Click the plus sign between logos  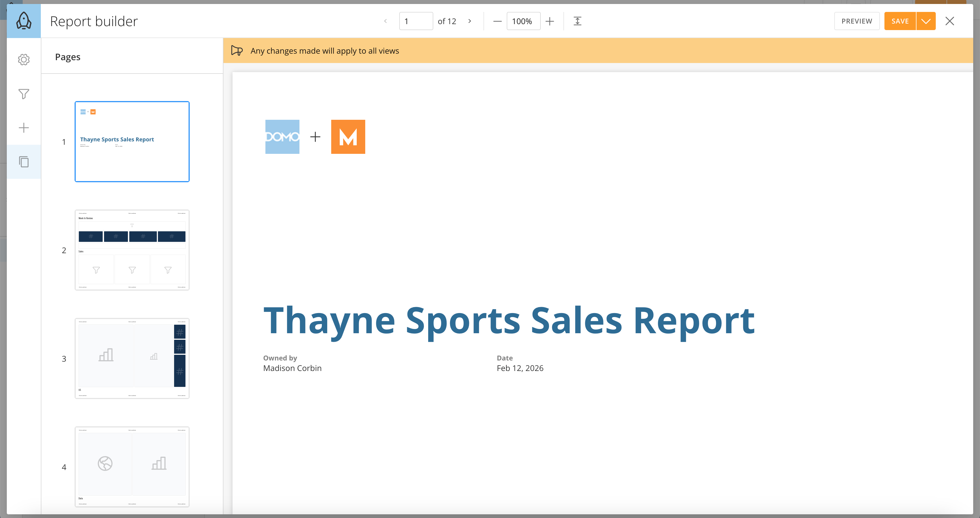click(315, 137)
